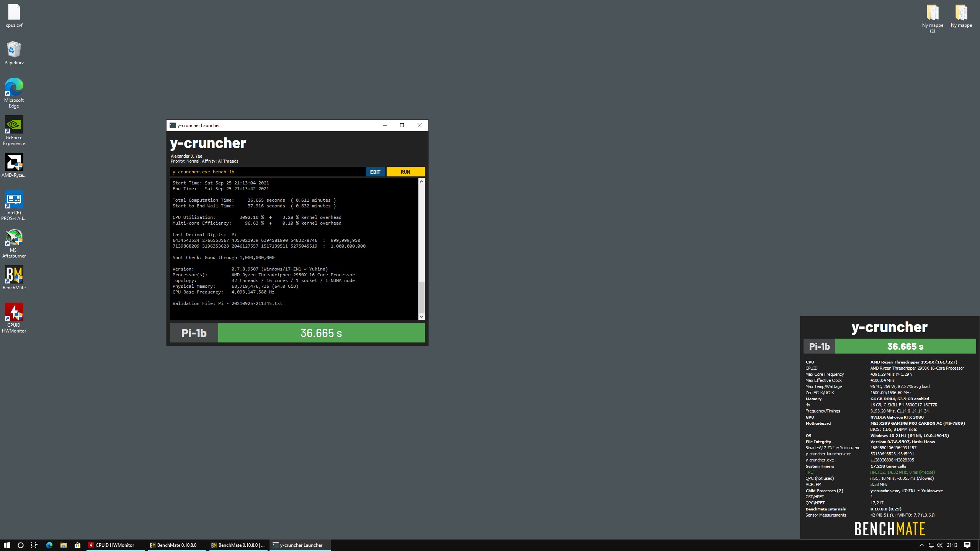The image size is (980, 551).
Task: Open volume control tray icon
Action: point(940,545)
